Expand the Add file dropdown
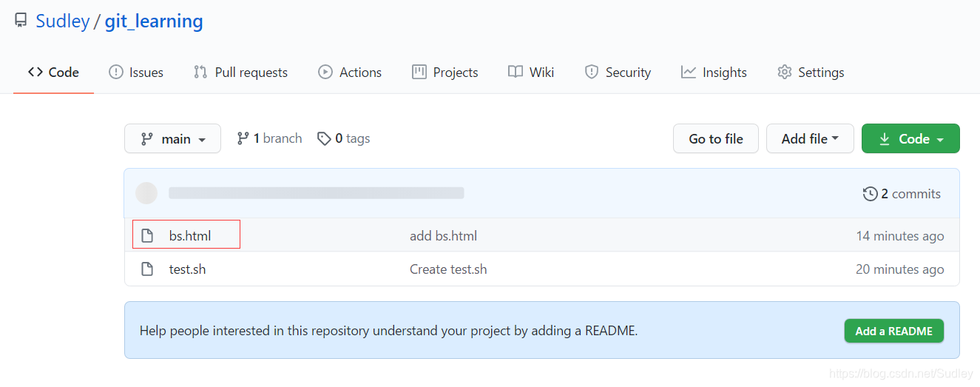The image size is (980, 387). [810, 138]
